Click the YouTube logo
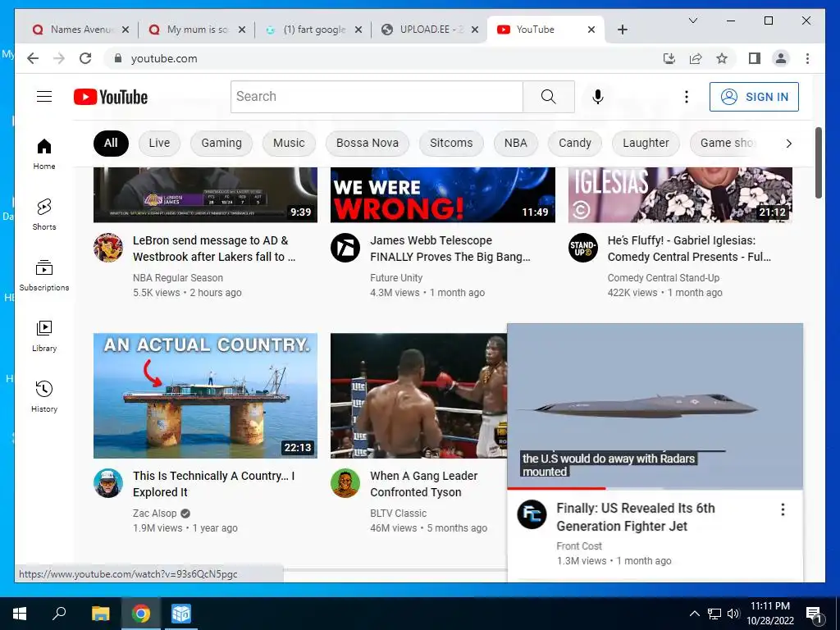Screen dimensions: 840x630 click(x=111, y=97)
